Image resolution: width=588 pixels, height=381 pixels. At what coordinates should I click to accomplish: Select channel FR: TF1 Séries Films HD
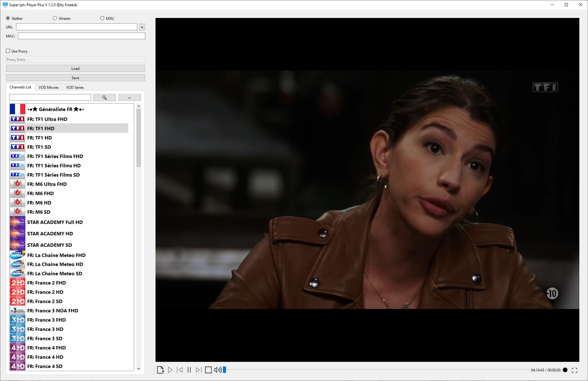(69, 165)
